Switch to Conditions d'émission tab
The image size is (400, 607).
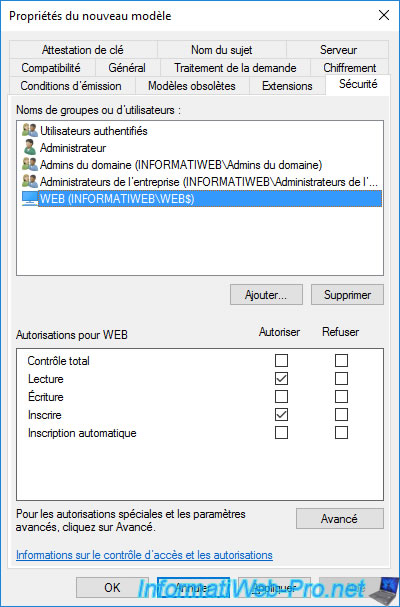(71, 86)
